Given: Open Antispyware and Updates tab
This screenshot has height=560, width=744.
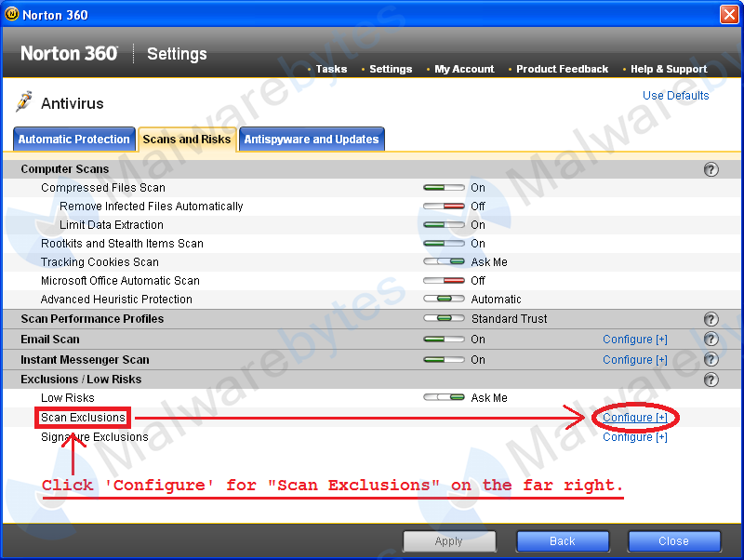Looking at the screenshot, I should [312, 139].
